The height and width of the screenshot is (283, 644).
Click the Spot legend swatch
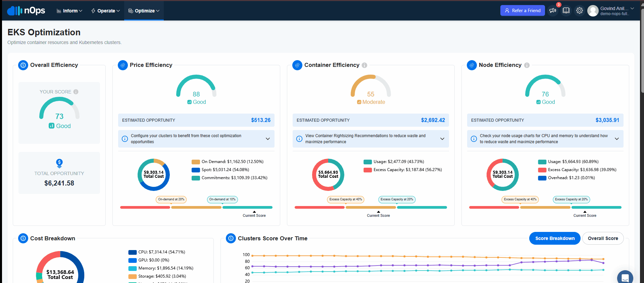click(x=196, y=170)
